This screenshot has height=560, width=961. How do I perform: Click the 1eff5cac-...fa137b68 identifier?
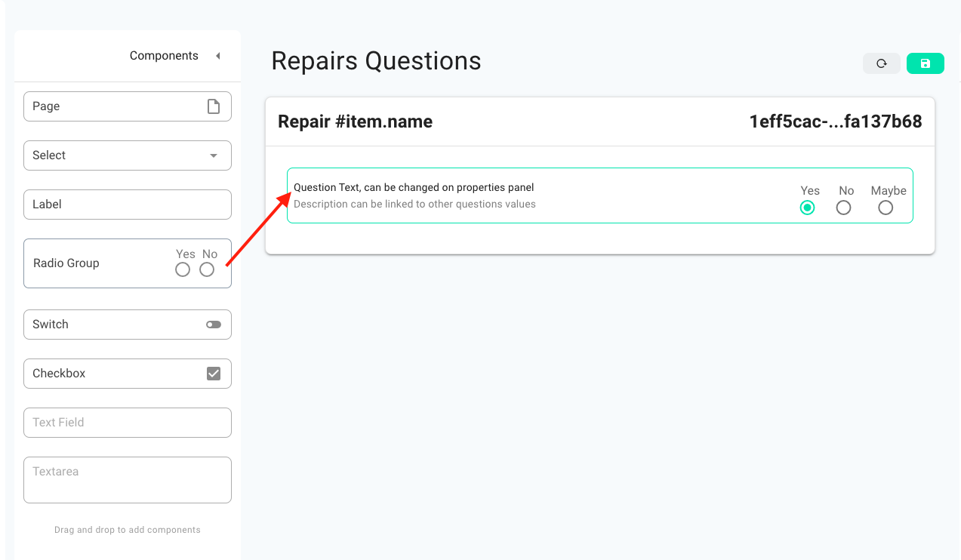(x=836, y=122)
